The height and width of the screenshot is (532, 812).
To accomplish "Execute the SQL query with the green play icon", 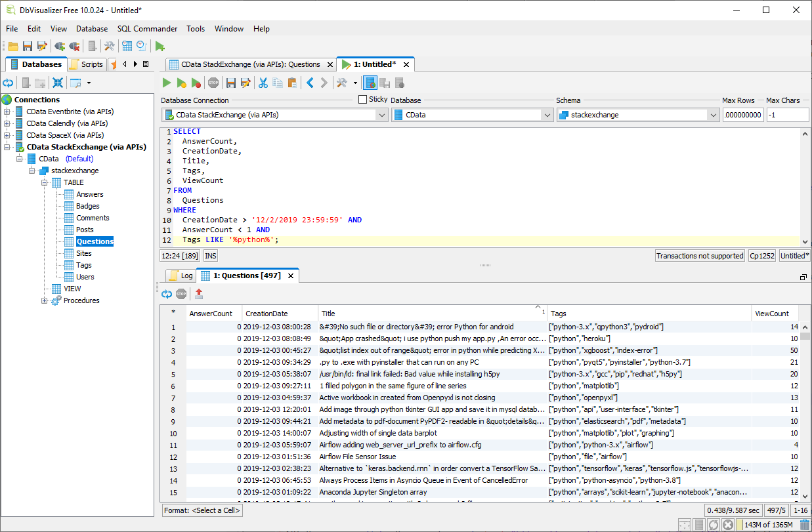I will click(x=166, y=82).
